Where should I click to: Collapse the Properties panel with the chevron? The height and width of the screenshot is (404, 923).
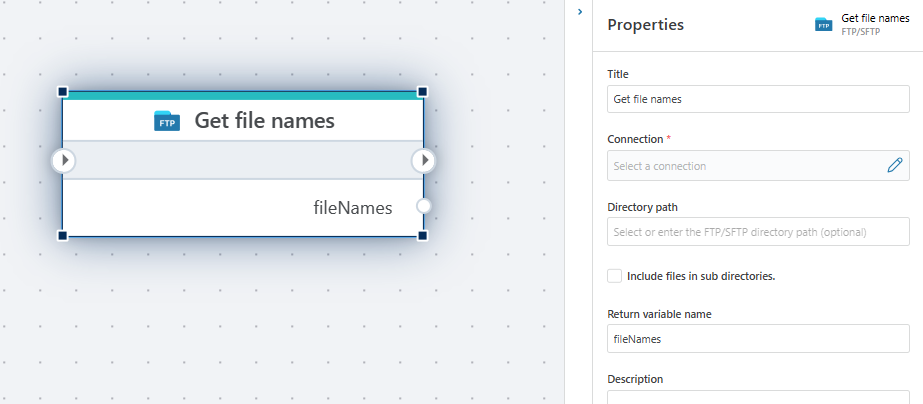coord(580,11)
